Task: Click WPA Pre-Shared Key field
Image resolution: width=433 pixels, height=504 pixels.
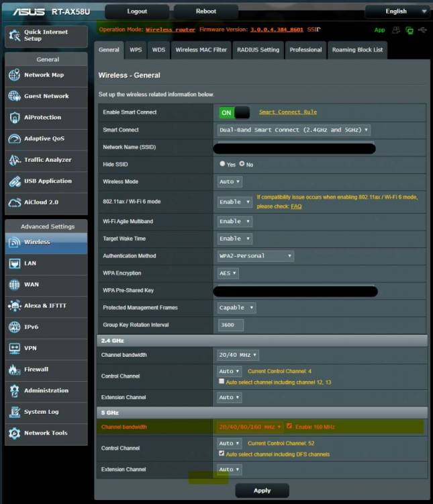Action: coord(295,291)
